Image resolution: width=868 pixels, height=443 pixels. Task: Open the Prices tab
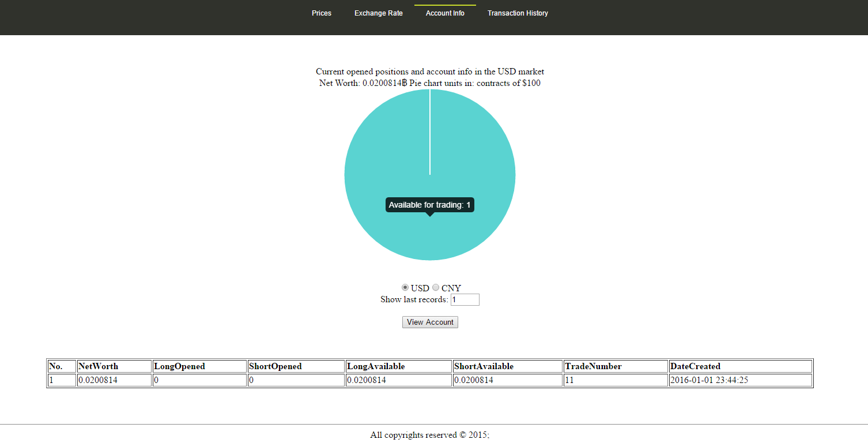(322, 13)
